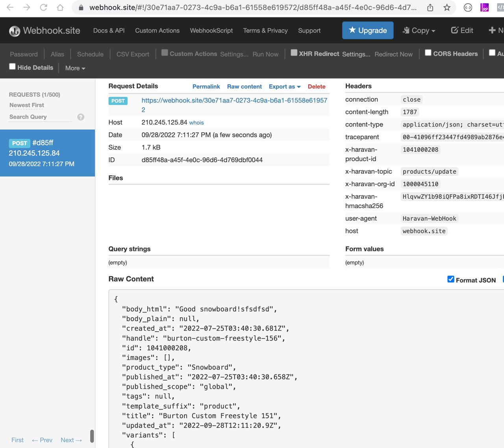
Task: Expand the Export as dropdown
Action: tap(284, 87)
